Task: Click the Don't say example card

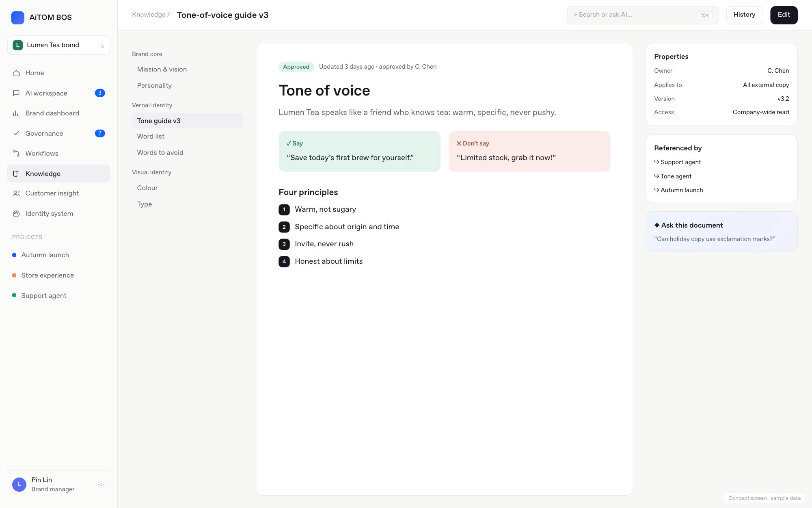Action: [x=529, y=151]
